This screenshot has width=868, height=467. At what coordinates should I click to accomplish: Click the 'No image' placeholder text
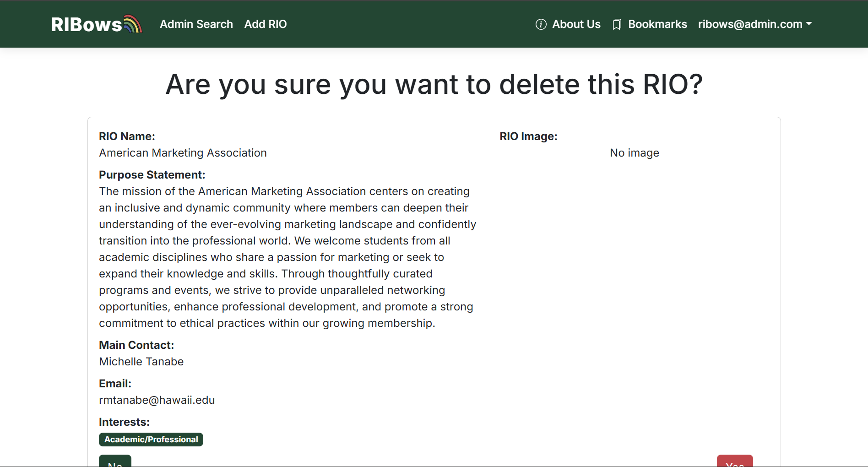[x=634, y=153]
